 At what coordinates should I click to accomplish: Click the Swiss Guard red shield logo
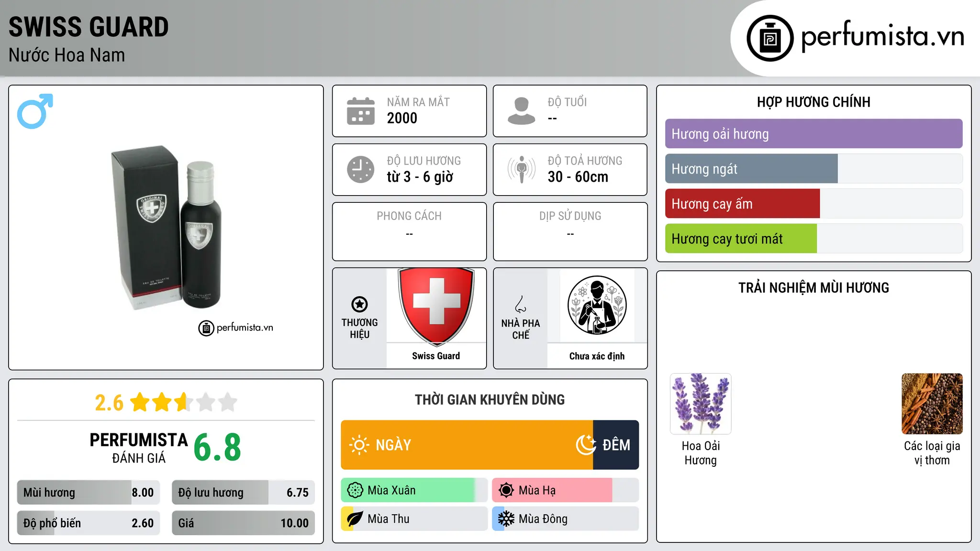pos(436,306)
